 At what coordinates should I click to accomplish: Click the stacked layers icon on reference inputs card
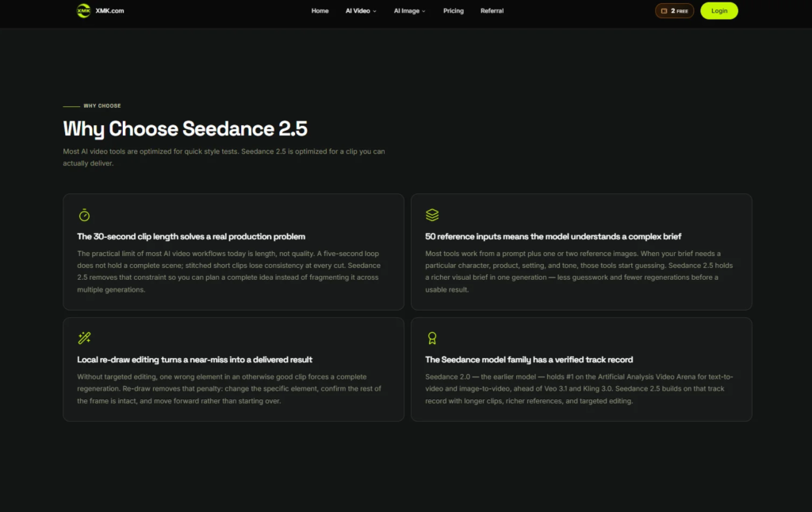(432, 215)
